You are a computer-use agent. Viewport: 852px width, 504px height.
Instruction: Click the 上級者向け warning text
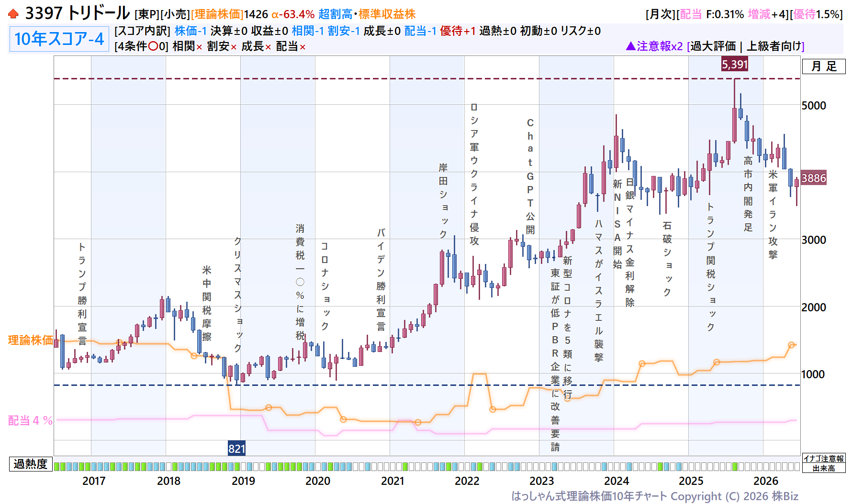774,46
